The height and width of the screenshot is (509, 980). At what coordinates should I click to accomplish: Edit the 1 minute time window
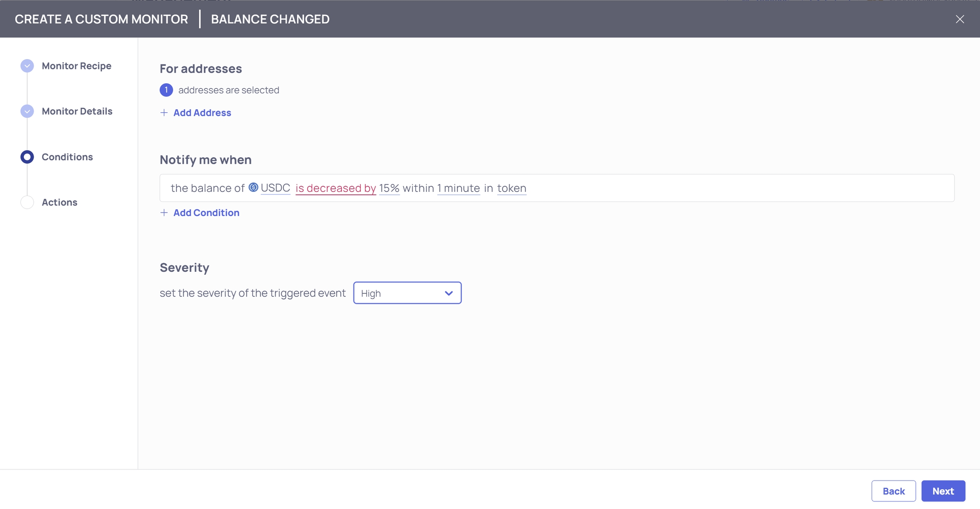point(459,188)
